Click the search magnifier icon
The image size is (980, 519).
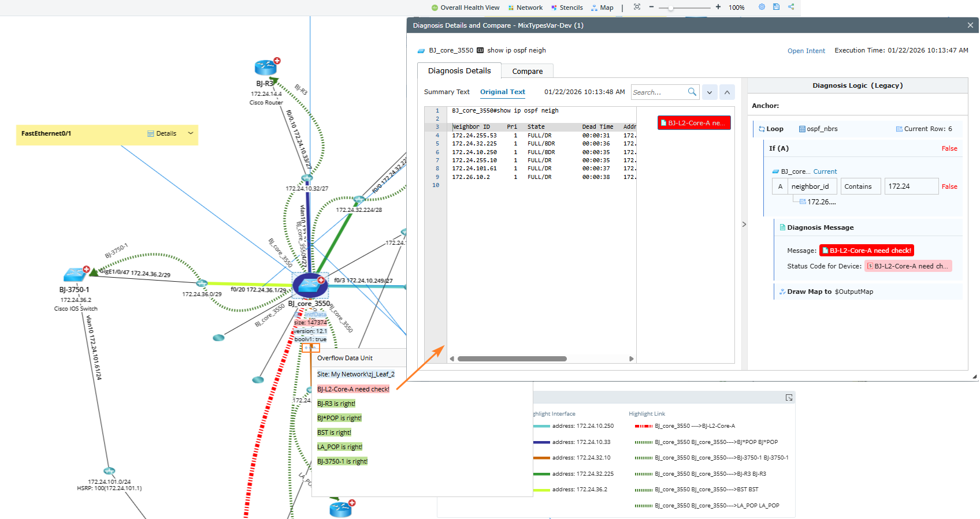coord(692,92)
